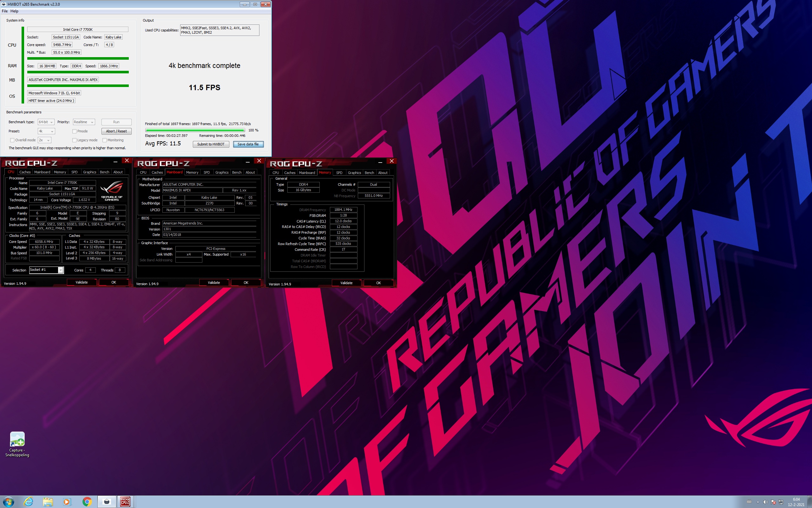812x508 pixels.
Task: Close the CPU-Z CPU tab window
Action: (127, 161)
